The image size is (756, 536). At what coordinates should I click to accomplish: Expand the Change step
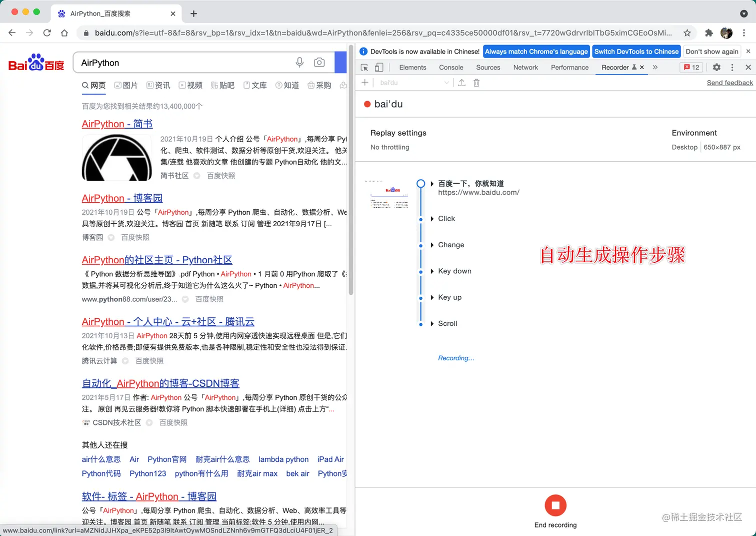pyautogui.click(x=432, y=245)
